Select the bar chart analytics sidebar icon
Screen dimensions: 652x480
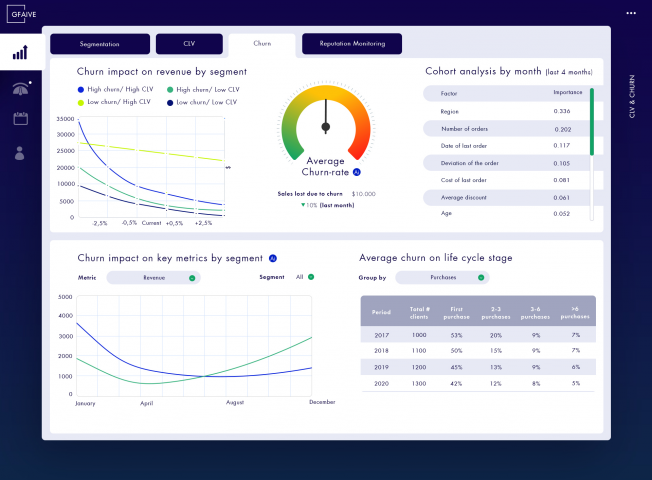(x=20, y=52)
